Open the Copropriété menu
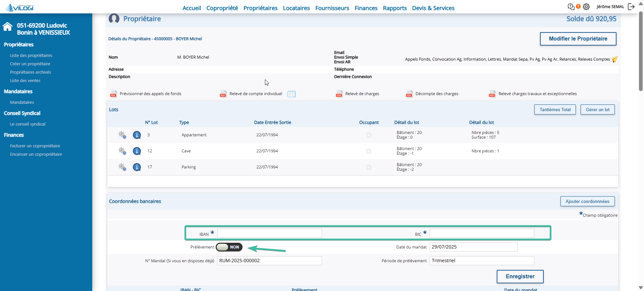This screenshot has width=644, height=291. 222,8
